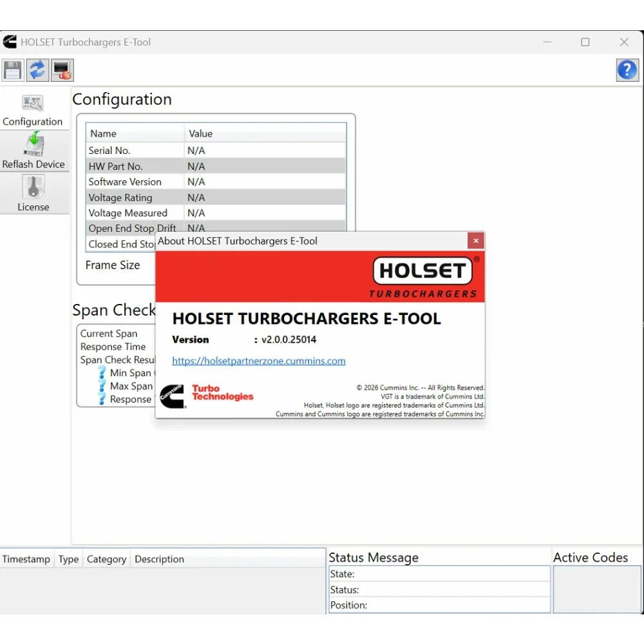Click the Cummins Turbo Technologies logo
Image resolution: width=644 pixels, height=644 pixels.
tap(207, 395)
